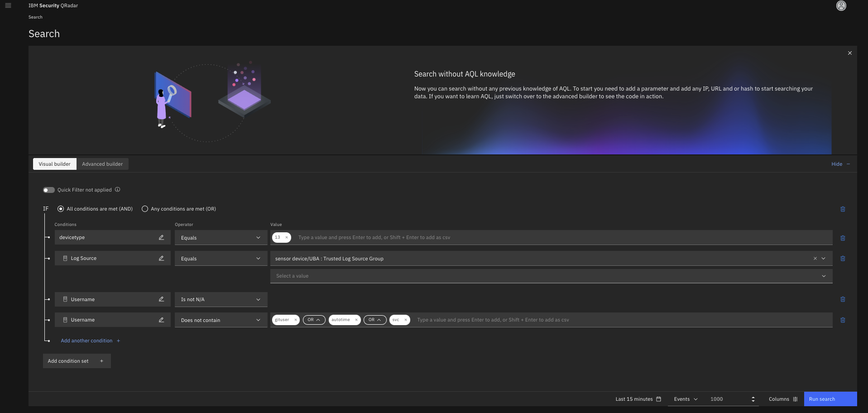
Task: Expand the Select a value dropdown
Action: click(823, 276)
